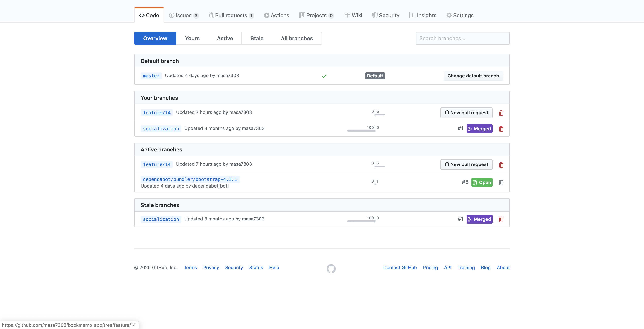Image resolution: width=644 pixels, height=329 pixels.
Task: Show All branches view
Action: pyautogui.click(x=297, y=39)
